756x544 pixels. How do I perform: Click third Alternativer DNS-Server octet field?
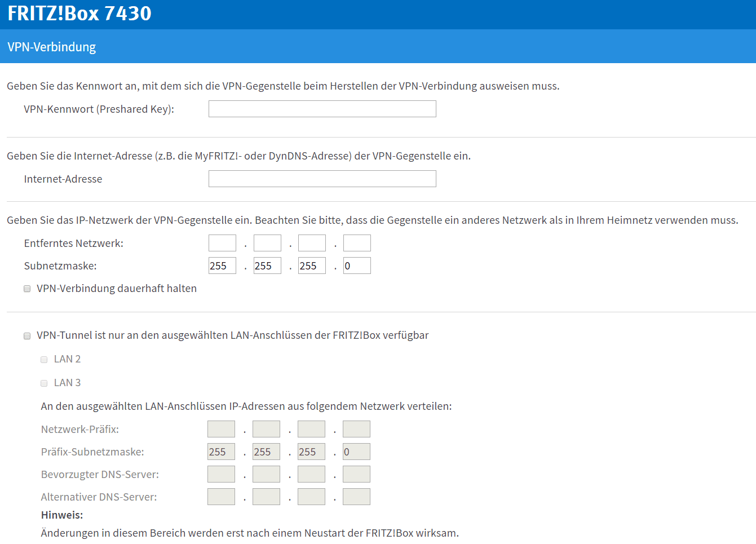point(311,497)
